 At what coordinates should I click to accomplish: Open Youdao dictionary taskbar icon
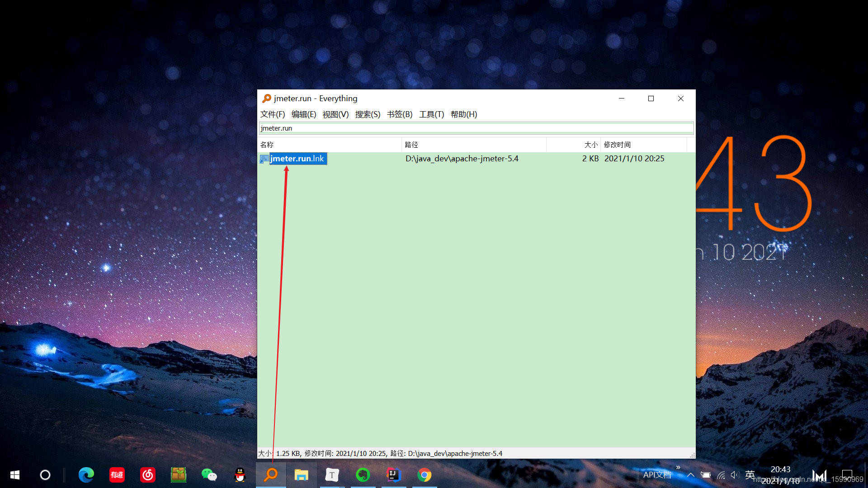(x=117, y=475)
